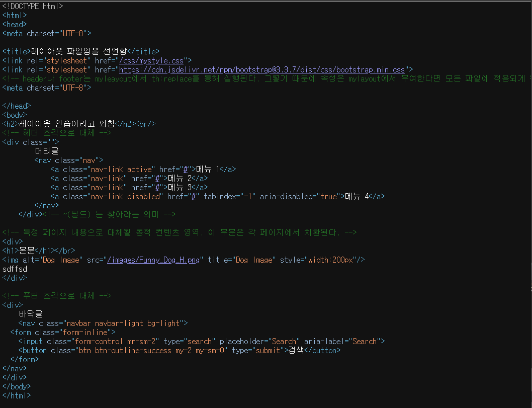Image resolution: width=532 pixels, height=408 pixels.
Task: Click the DOCTYPE html declaration line
Action: click(x=32, y=6)
